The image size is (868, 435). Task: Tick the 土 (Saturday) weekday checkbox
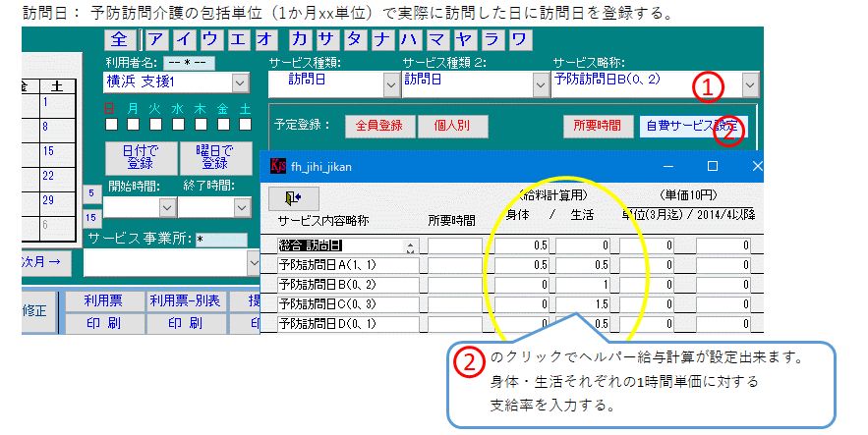coord(246,125)
